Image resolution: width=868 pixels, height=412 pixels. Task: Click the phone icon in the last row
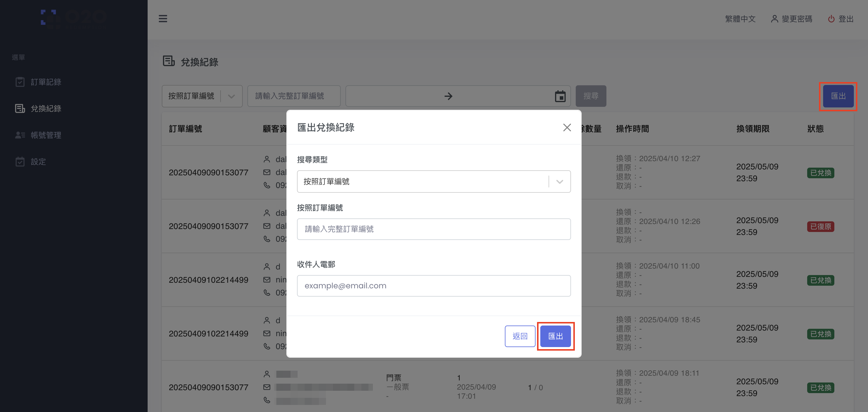point(267,400)
